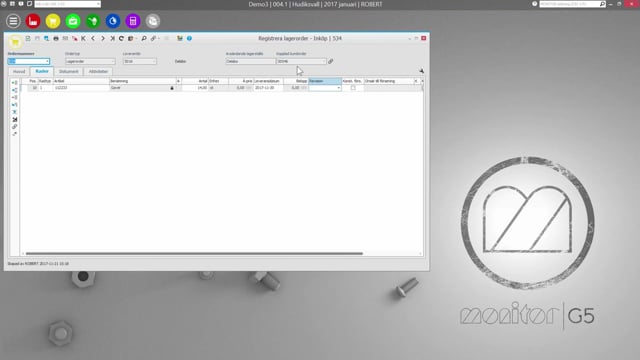Switch to the Huvud tab
The image size is (640, 360).
[x=19, y=71]
